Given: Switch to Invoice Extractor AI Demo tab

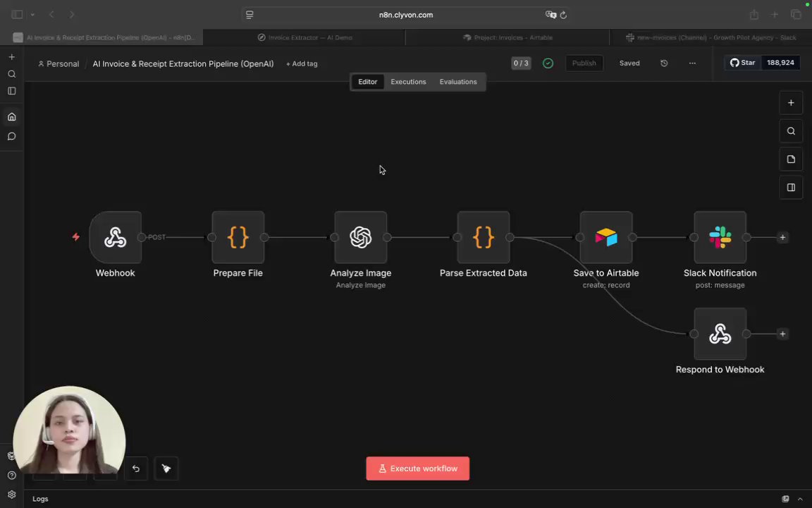Looking at the screenshot, I should coord(304,37).
